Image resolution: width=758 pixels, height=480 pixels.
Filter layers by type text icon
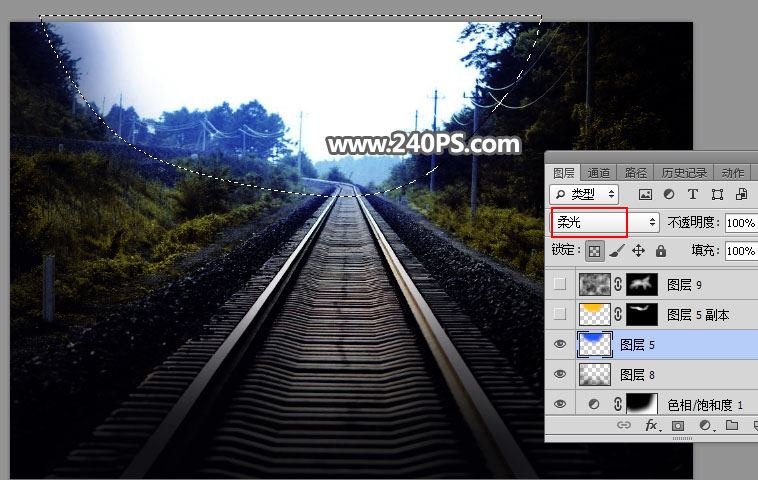pos(693,194)
